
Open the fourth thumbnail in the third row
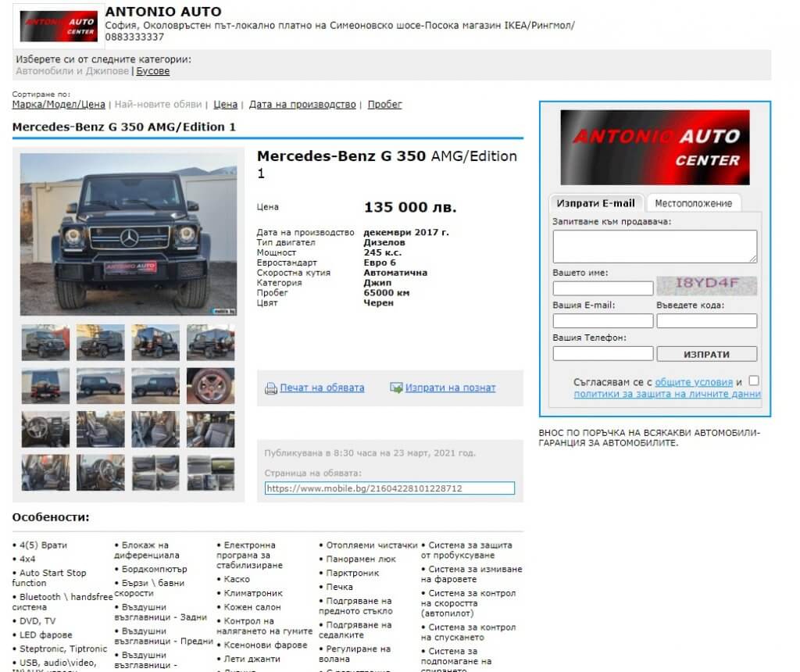[211, 429]
